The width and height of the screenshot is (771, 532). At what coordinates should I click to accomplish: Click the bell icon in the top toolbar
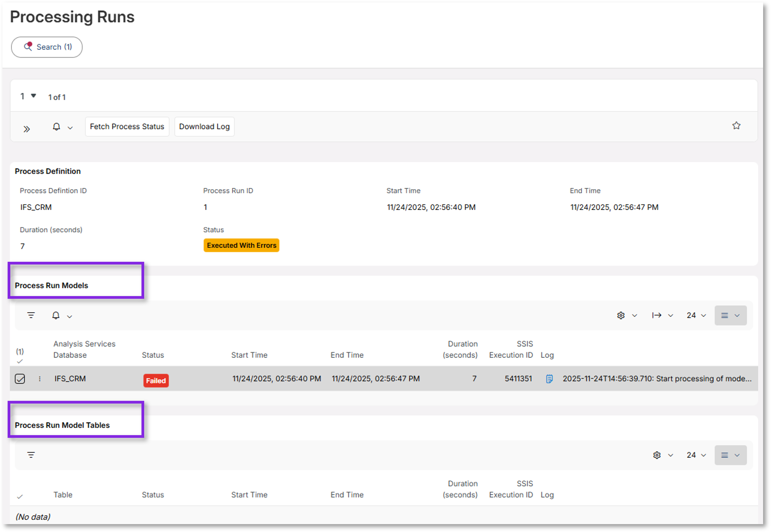click(57, 127)
